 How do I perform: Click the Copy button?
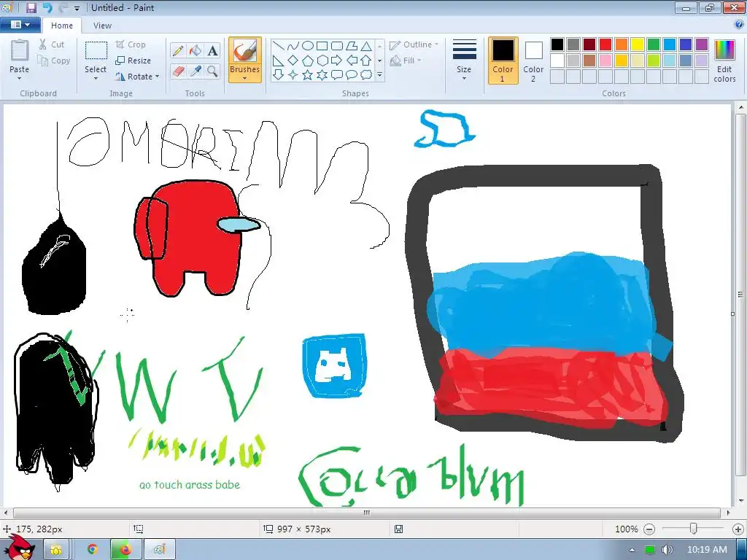[54, 61]
